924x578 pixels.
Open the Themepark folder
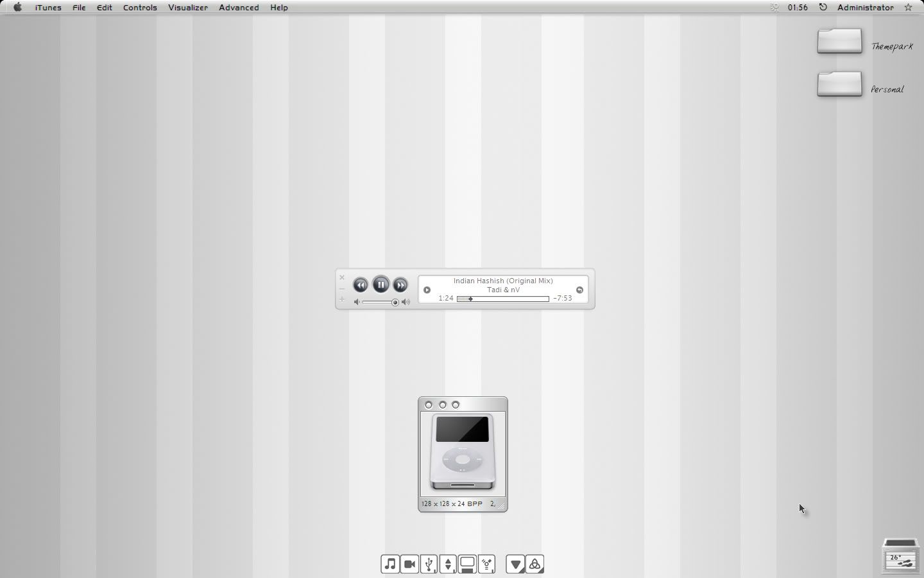(x=839, y=41)
